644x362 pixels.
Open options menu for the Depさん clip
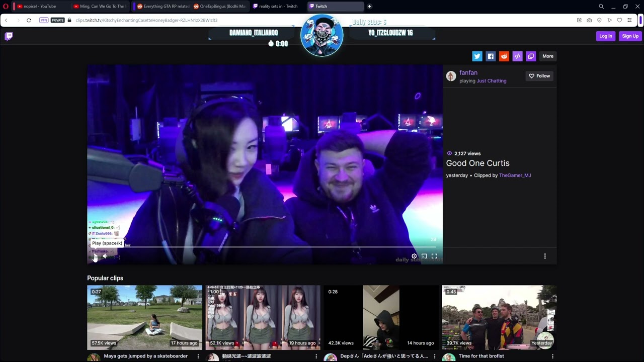tap(435, 356)
